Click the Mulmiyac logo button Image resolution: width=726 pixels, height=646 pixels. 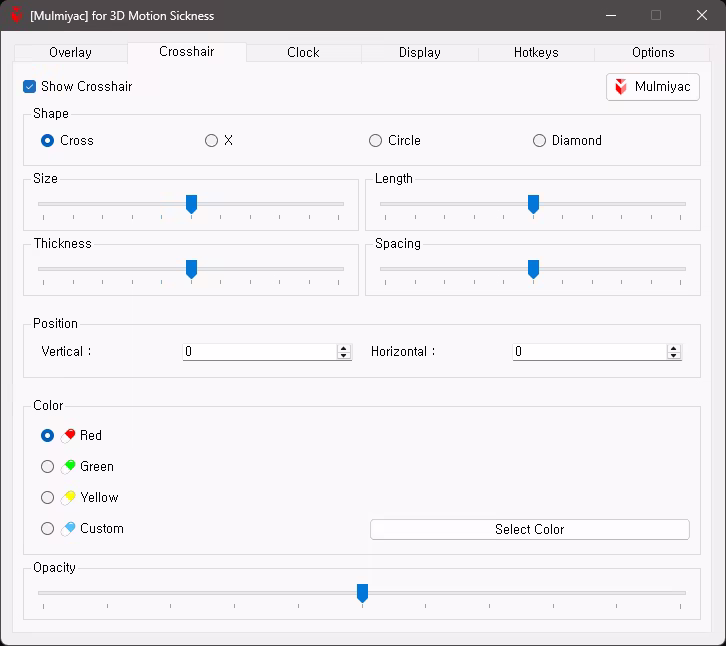click(652, 87)
